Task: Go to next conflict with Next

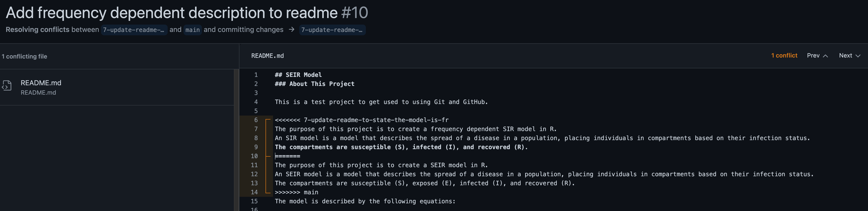Action: tap(849, 56)
